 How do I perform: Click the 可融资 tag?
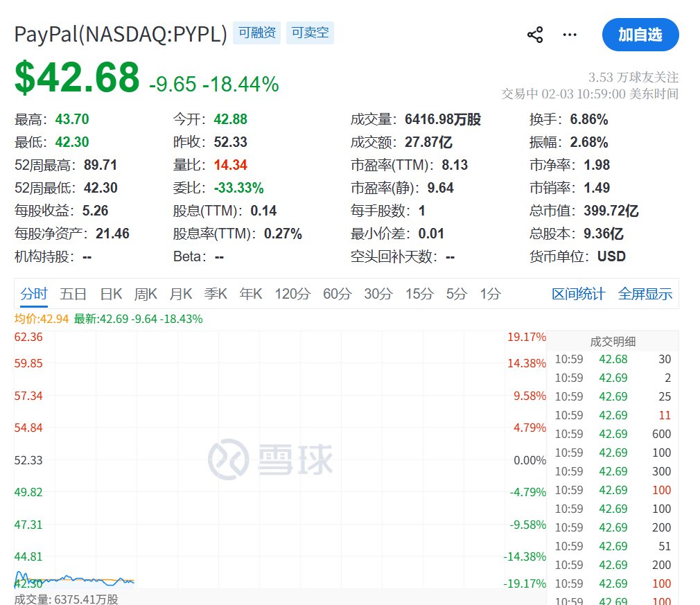(x=257, y=33)
